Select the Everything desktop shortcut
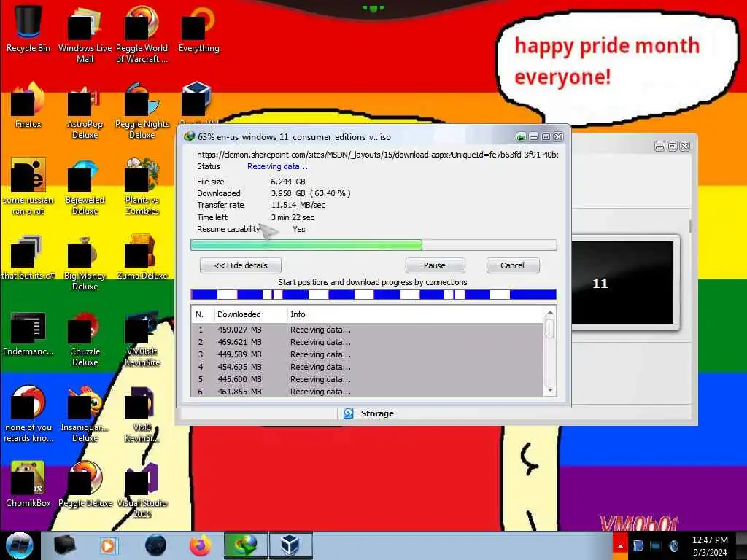Viewport: 747px width, 560px height. pos(198,28)
